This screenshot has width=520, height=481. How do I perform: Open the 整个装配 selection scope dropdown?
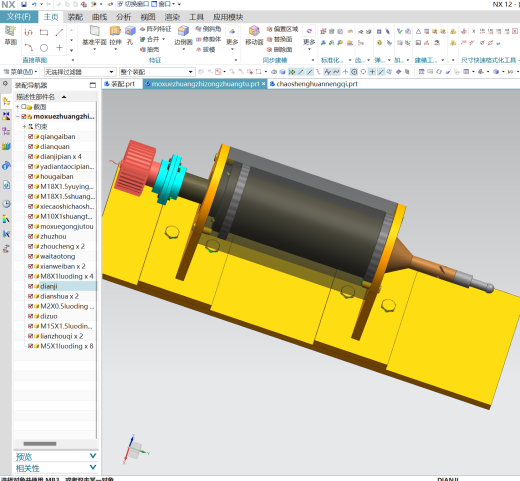tap(157, 72)
